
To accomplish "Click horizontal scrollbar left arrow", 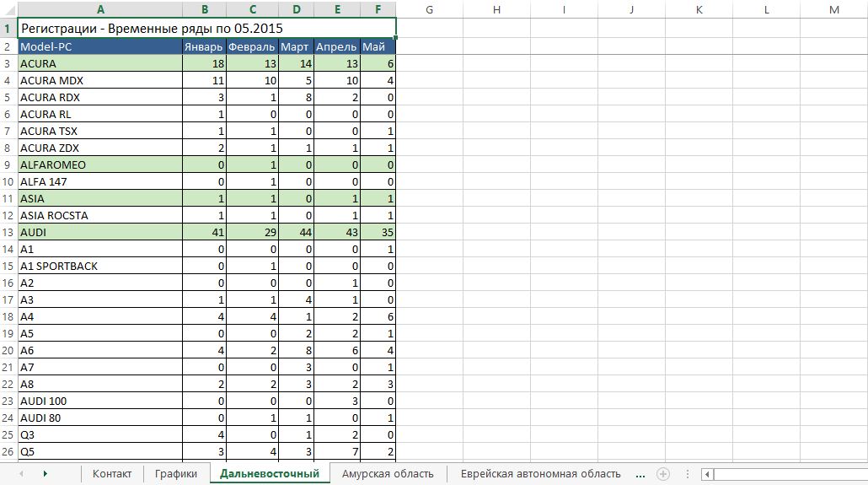I will (x=707, y=474).
